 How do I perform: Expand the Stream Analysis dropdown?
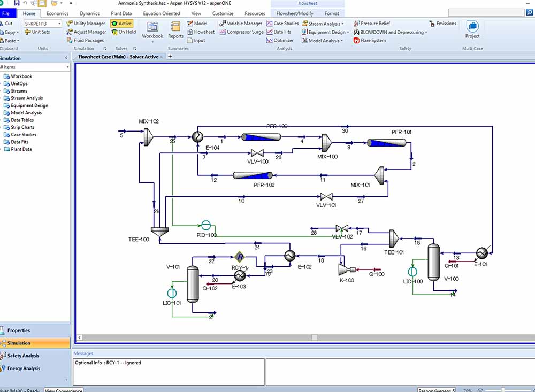click(x=342, y=24)
